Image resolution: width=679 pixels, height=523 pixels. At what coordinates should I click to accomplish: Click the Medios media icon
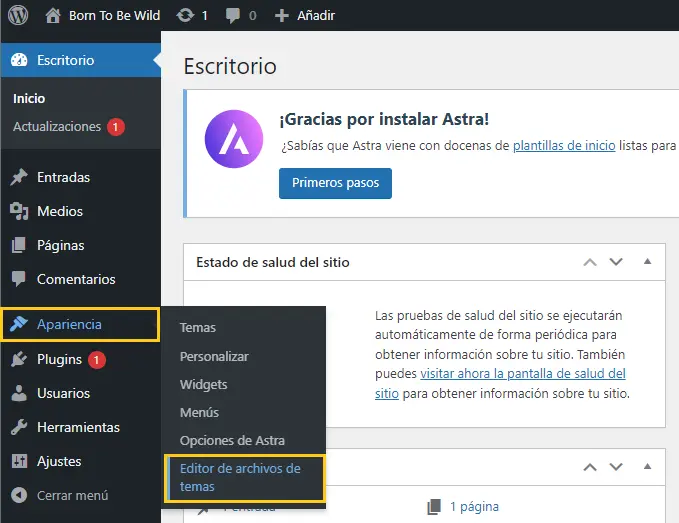coord(19,211)
